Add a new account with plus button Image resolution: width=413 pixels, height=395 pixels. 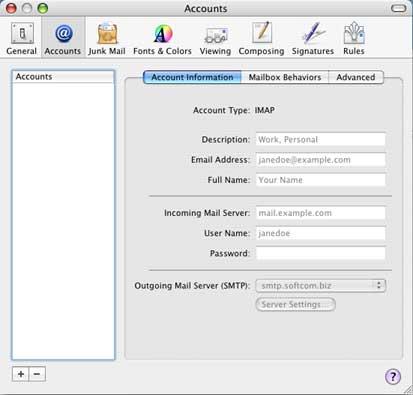coord(21,374)
